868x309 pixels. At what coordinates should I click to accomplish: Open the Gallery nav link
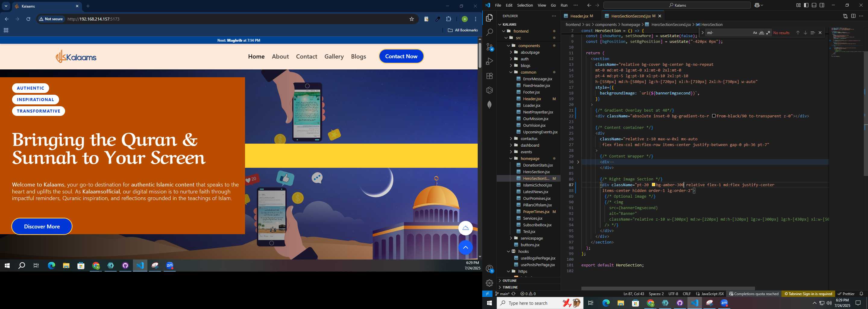pyautogui.click(x=334, y=56)
